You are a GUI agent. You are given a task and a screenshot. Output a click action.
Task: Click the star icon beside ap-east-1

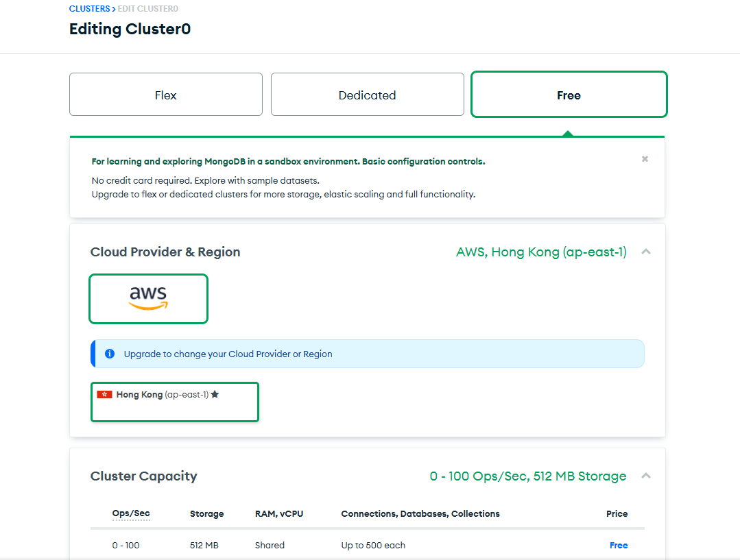click(215, 394)
